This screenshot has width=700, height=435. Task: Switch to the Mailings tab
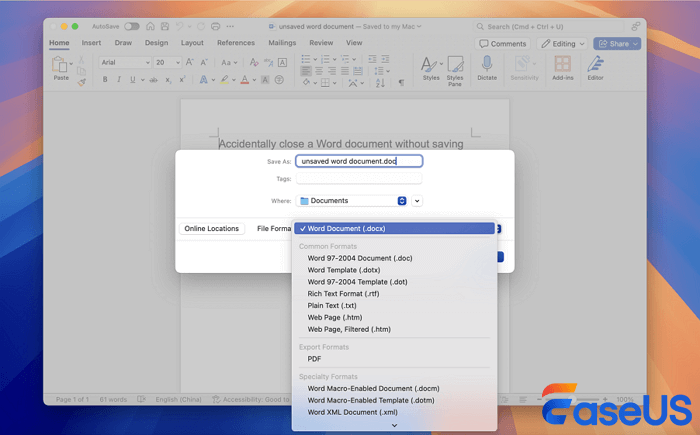click(x=282, y=43)
